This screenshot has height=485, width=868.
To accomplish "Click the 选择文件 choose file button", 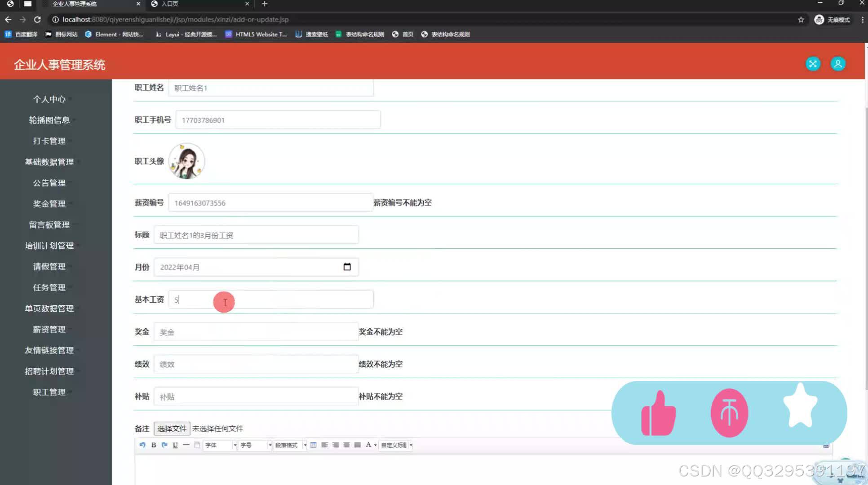I will (171, 428).
